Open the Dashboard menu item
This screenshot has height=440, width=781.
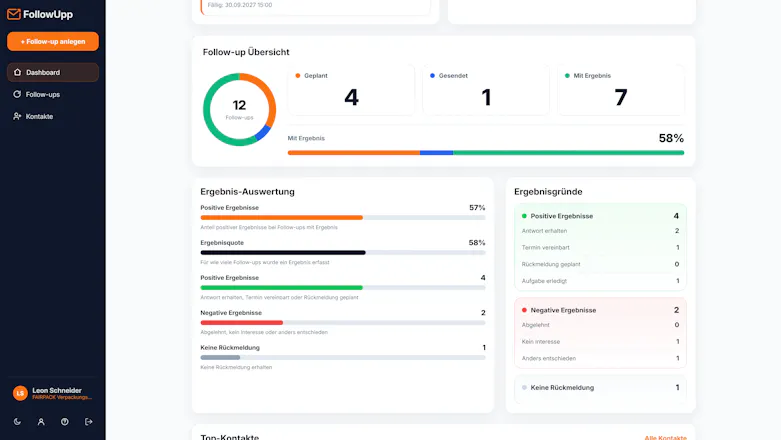pos(53,72)
